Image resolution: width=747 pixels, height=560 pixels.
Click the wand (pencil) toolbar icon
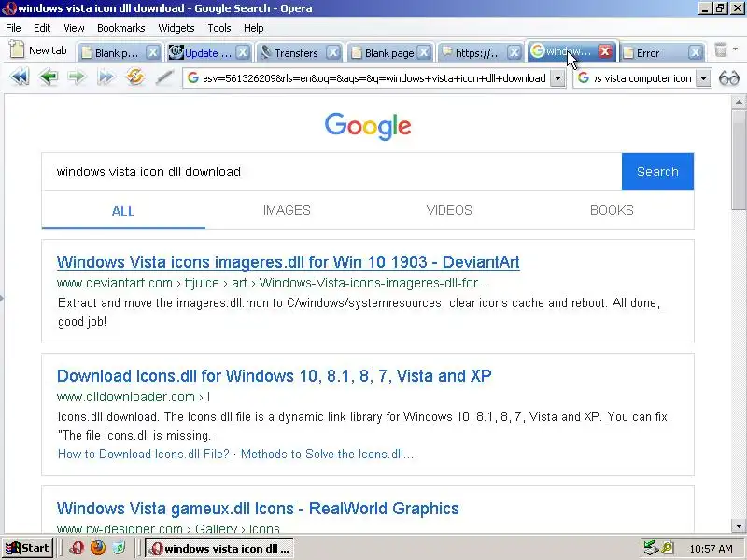tap(164, 77)
